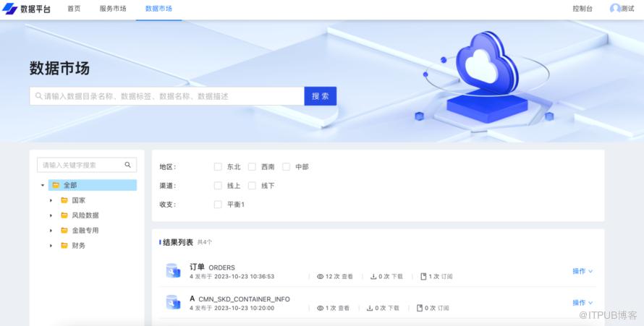Select the 财务 tree item label
This screenshot has height=326, width=644.
79,246
